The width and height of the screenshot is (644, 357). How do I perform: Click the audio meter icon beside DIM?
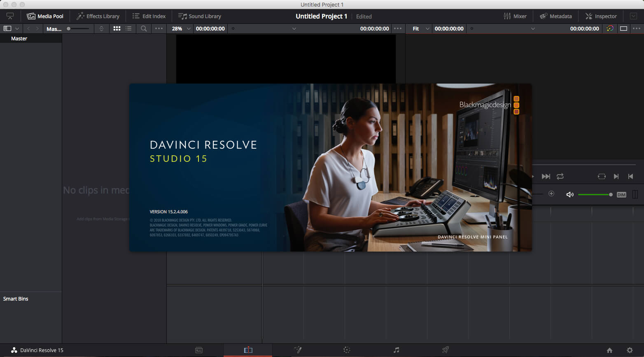point(635,194)
